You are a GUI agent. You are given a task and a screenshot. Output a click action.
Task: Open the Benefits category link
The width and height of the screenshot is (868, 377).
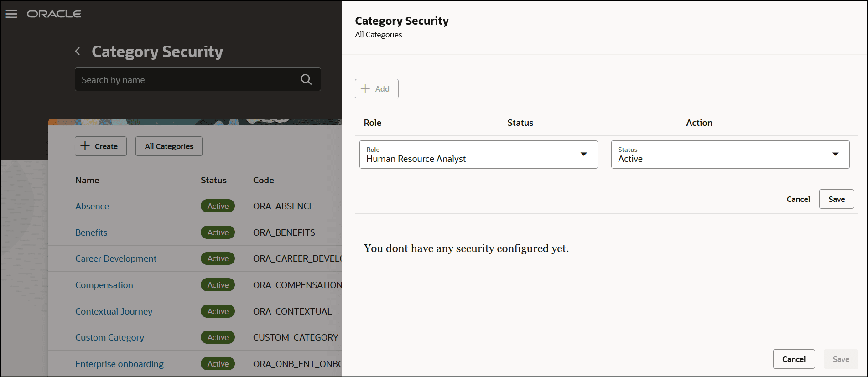91,232
